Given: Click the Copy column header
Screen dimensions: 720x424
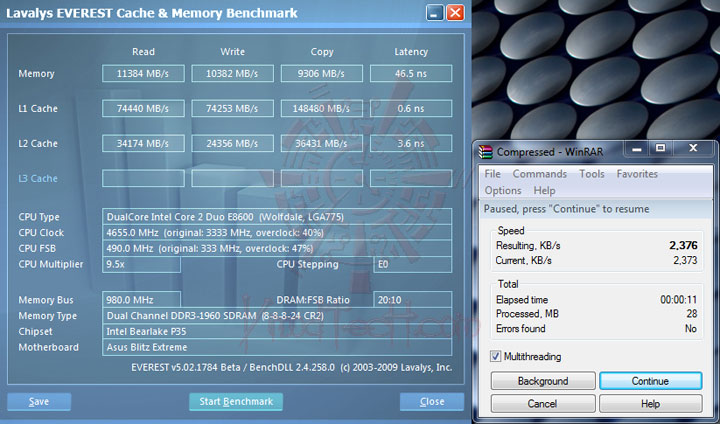Looking at the screenshot, I should [322, 52].
